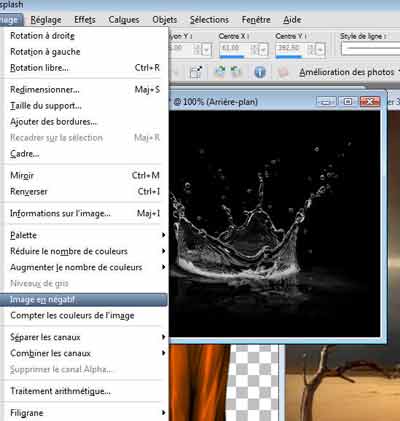Click the orange curtain image behind
This screenshot has height=421, width=400.
point(199,383)
